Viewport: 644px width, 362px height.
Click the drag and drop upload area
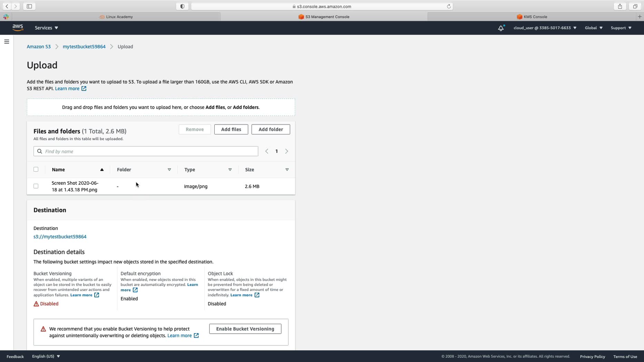(161, 107)
